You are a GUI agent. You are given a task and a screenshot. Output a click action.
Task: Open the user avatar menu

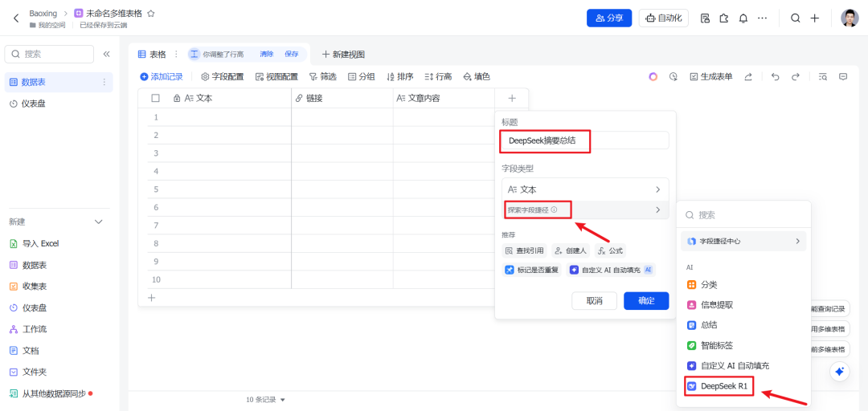tap(850, 18)
